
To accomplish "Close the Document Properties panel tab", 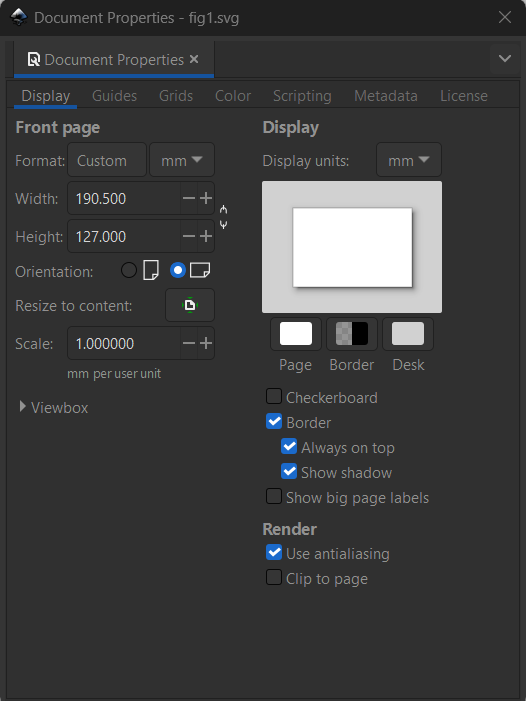I will click(x=194, y=59).
